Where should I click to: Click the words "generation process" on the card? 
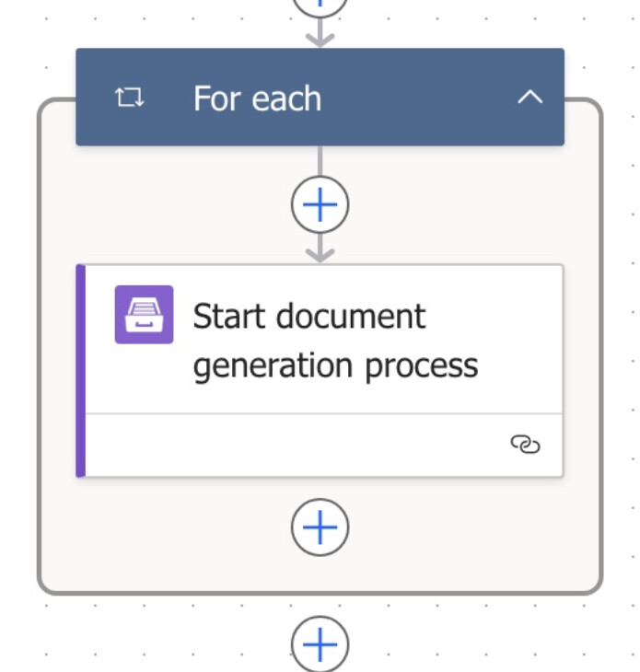click(x=335, y=365)
